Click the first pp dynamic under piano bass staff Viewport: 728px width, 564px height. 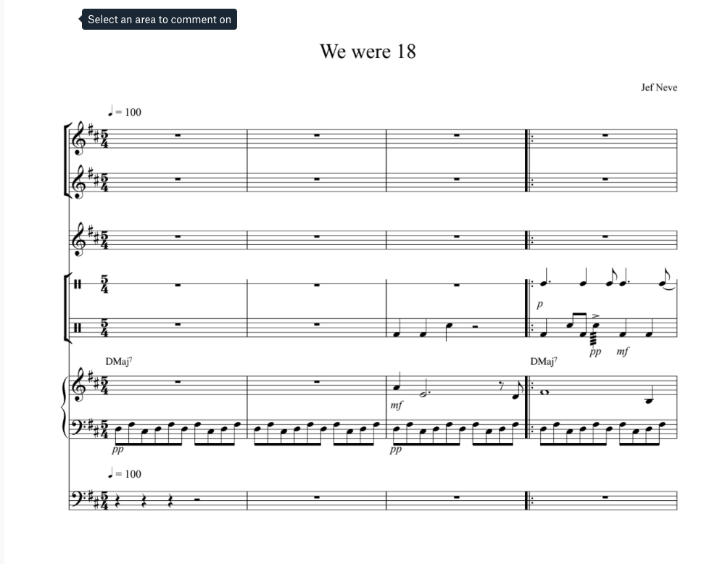[x=117, y=449]
